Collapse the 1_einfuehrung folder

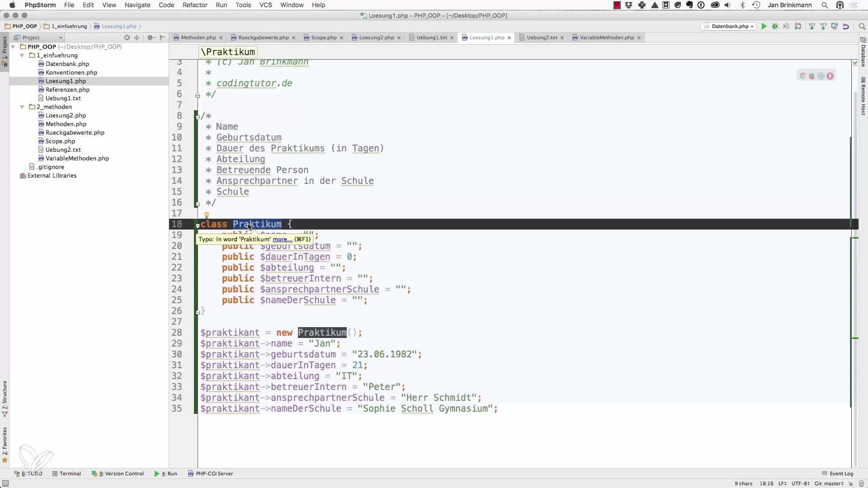coord(22,55)
